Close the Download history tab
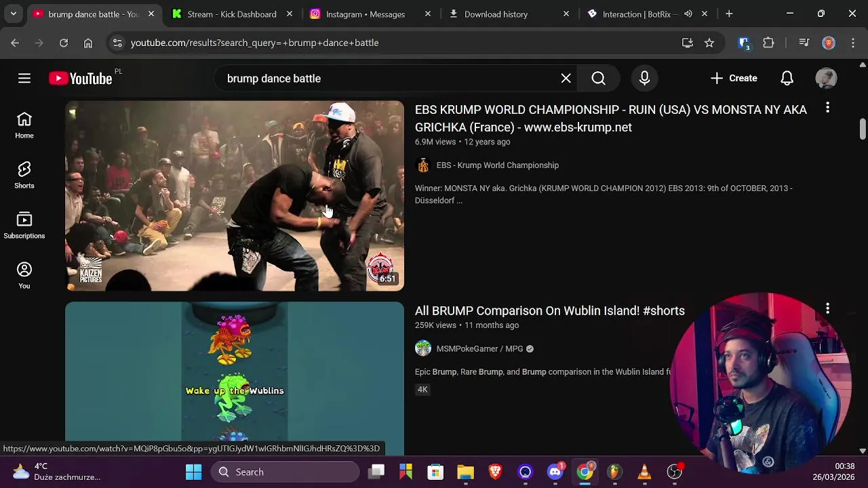Image resolution: width=868 pixels, height=488 pixels. [566, 14]
